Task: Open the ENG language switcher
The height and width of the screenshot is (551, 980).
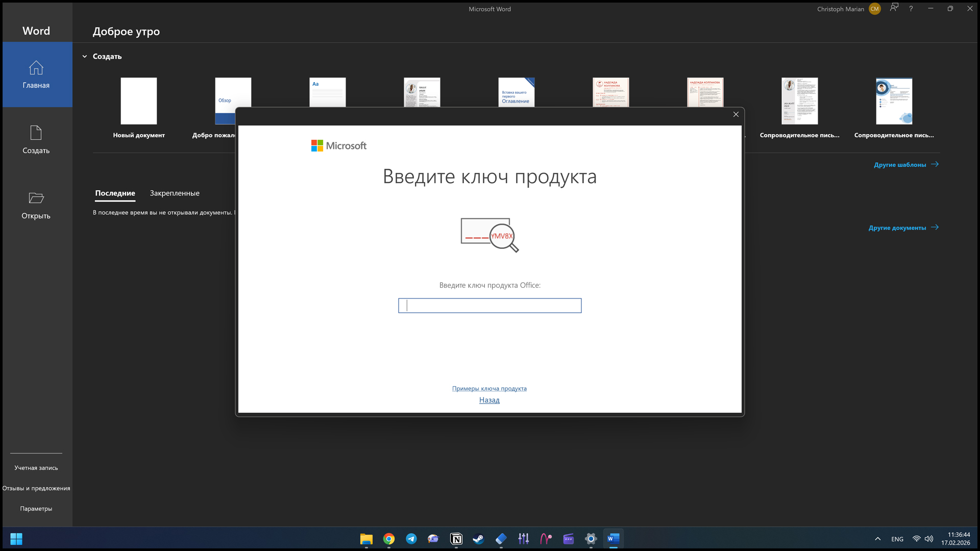Action: [897, 539]
